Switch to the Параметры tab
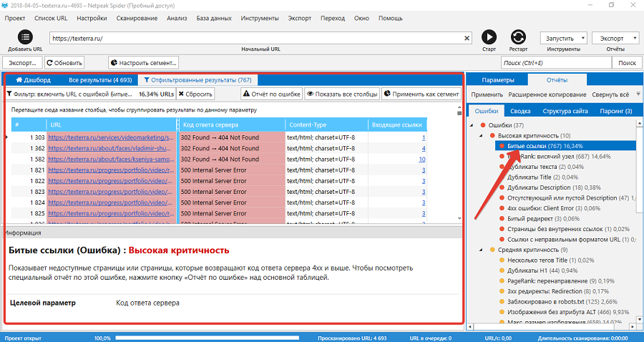 pyautogui.click(x=498, y=80)
